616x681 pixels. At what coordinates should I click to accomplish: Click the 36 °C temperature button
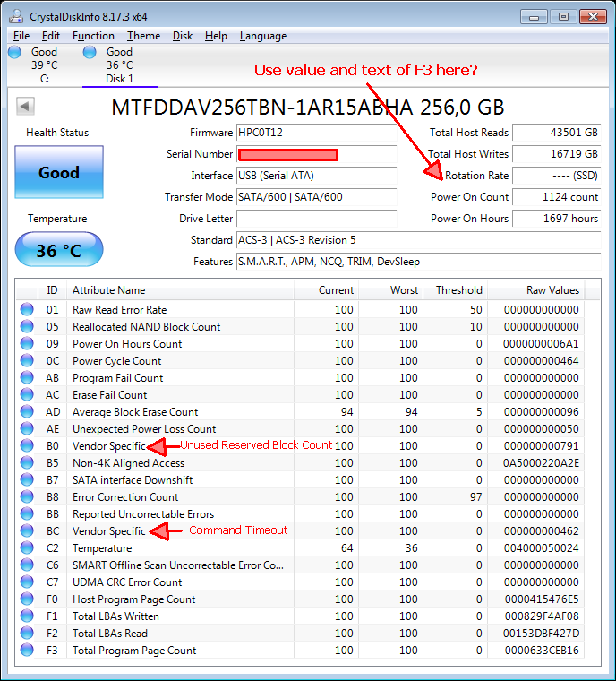pyautogui.click(x=58, y=251)
